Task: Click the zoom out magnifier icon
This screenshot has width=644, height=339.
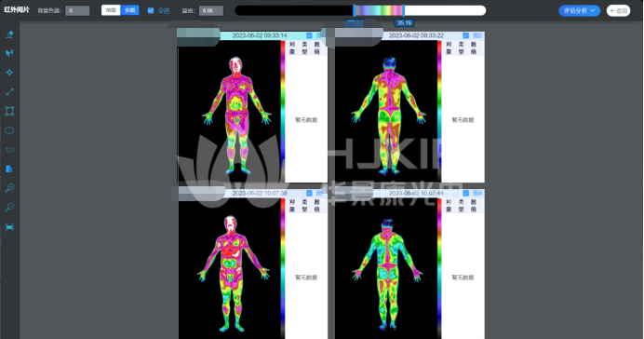Action: 9,207
